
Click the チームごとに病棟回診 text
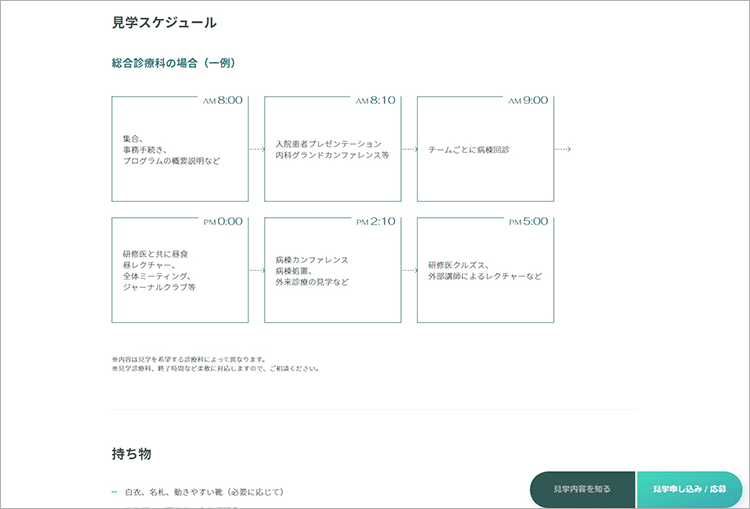click(469, 150)
